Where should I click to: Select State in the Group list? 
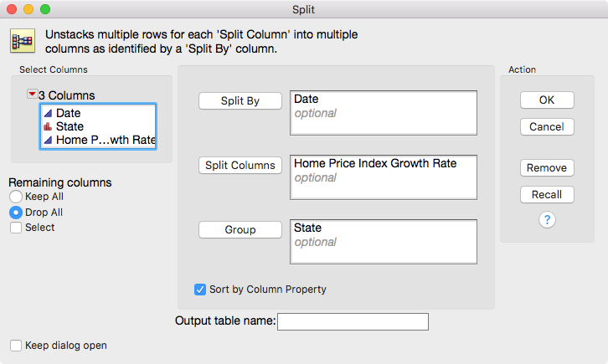(x=307, y=228)
